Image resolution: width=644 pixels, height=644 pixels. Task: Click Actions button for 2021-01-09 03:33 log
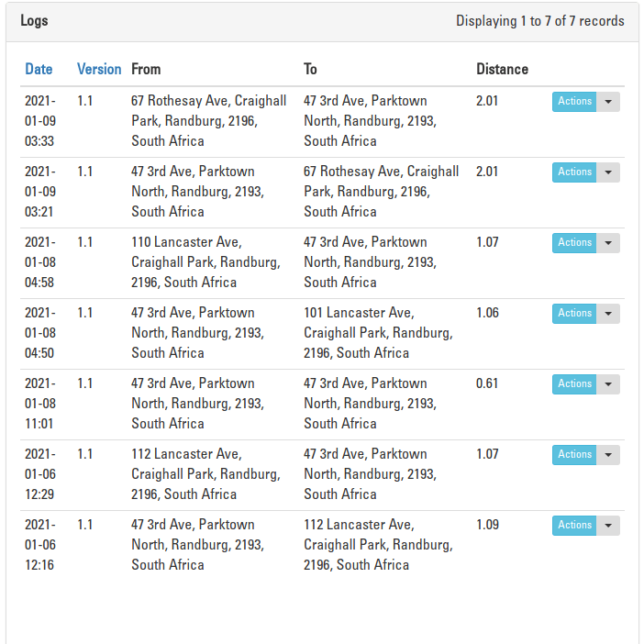[574, 102]
